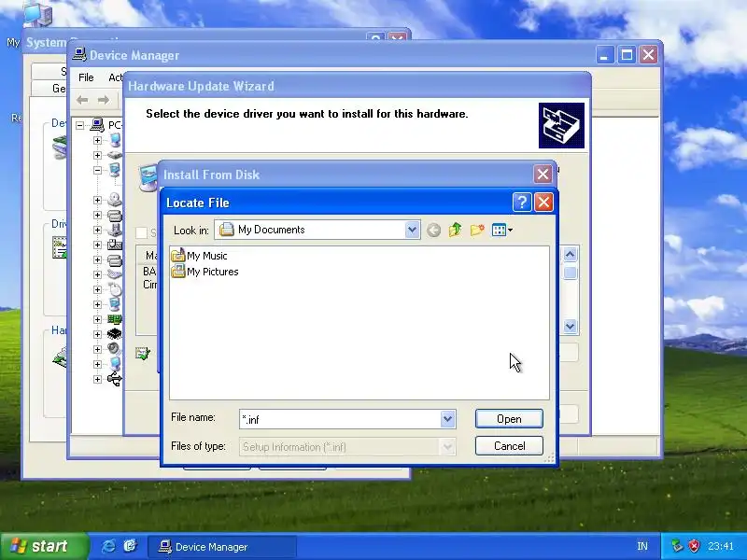The image size is (747, 560).
Task: Open the Start menu
Action: tap(44, 546)
